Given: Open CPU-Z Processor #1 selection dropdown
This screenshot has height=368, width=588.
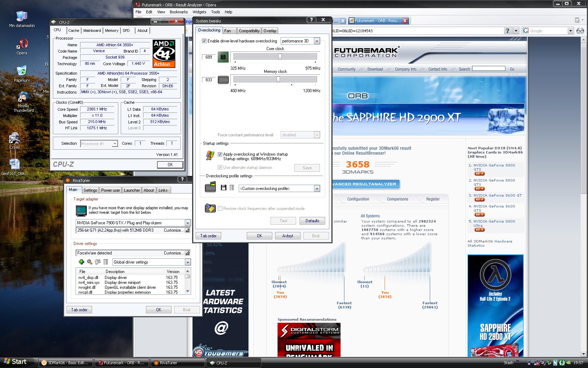Looking at the screenshot, I should point(115,144).
